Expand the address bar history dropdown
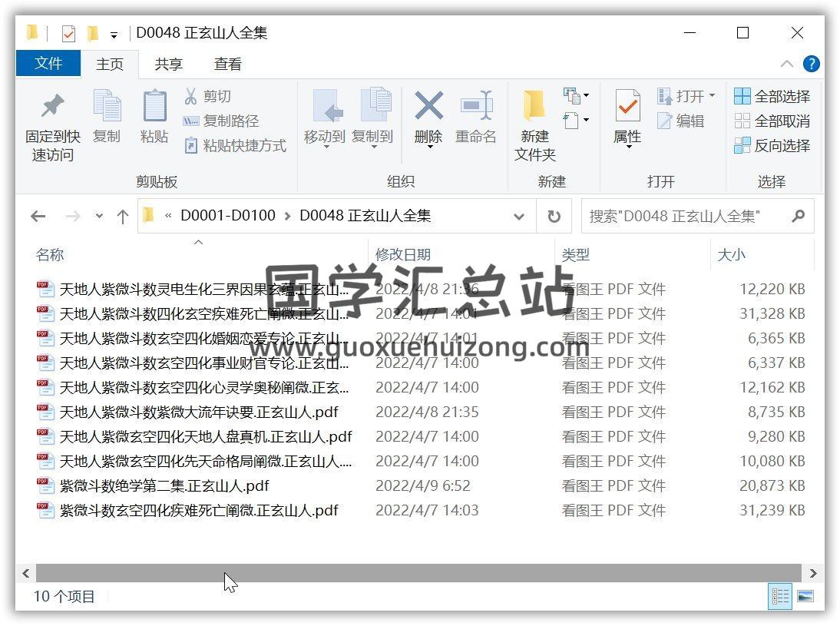The image size is (840, 626). click(x=520, y=217)
